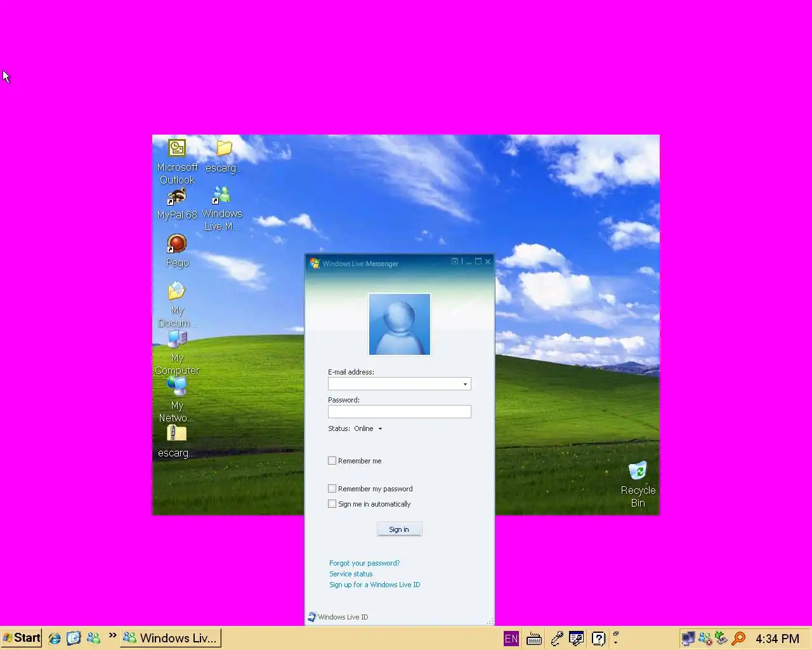
Task: Select the Recycle Bin icon
Action: 638,471
